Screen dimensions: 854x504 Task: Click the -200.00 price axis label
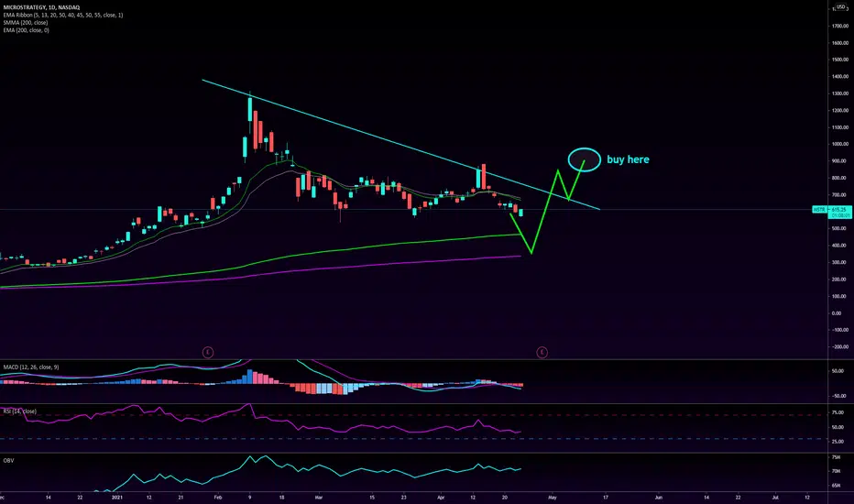point(840,347)
